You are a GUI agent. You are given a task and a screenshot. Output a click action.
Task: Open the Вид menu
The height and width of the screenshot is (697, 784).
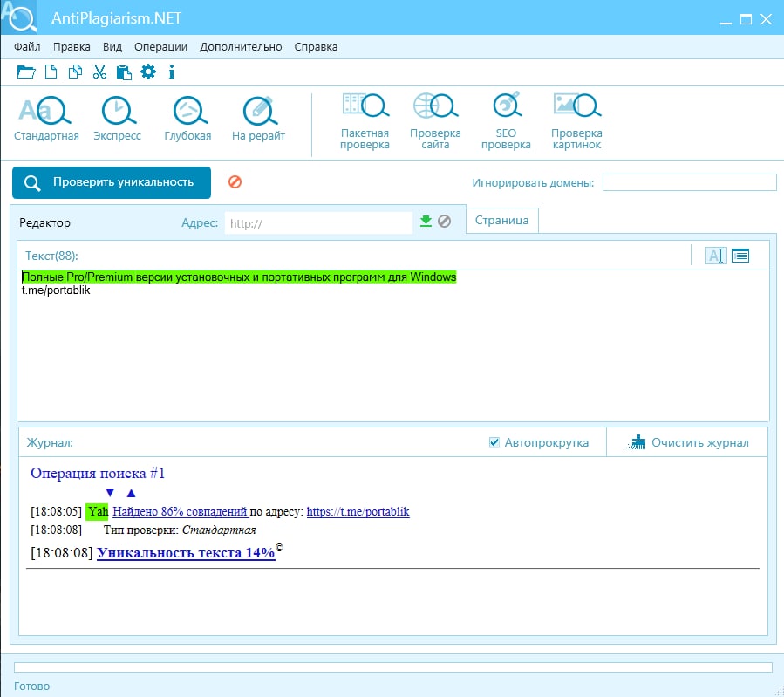click(112, 46)
